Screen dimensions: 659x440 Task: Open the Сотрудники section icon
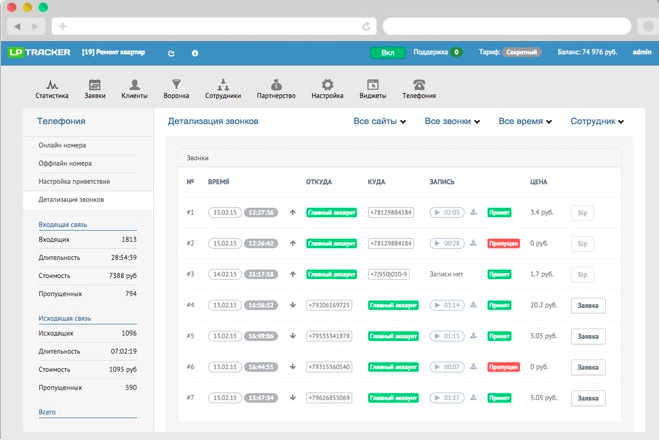(223, 86)
